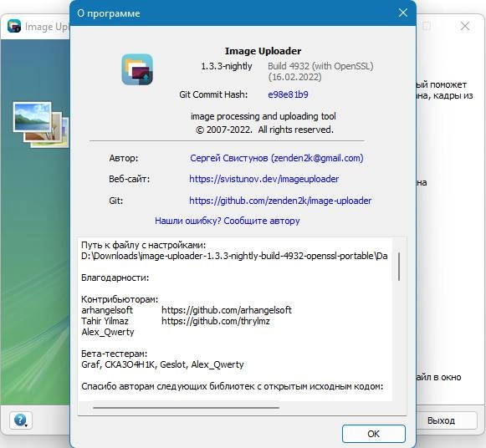Click the 'Бета-тестерам:' heading

coord(114,354)
